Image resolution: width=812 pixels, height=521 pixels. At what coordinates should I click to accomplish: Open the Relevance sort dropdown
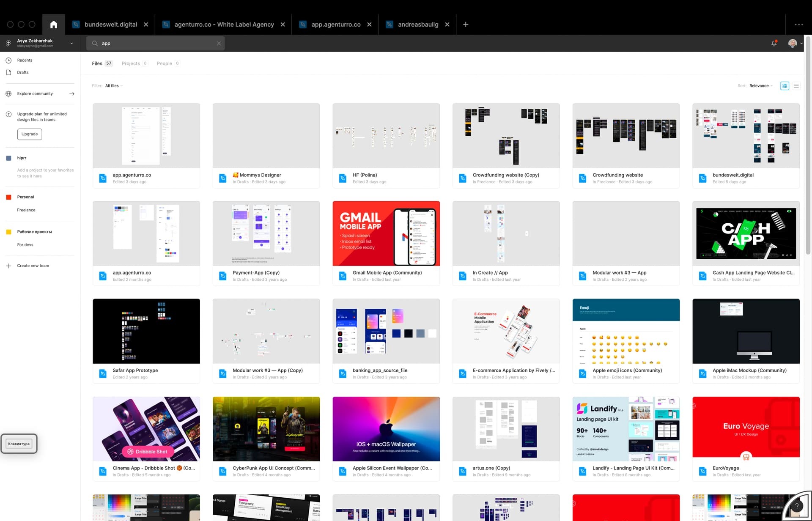click(x=761, y=86)
